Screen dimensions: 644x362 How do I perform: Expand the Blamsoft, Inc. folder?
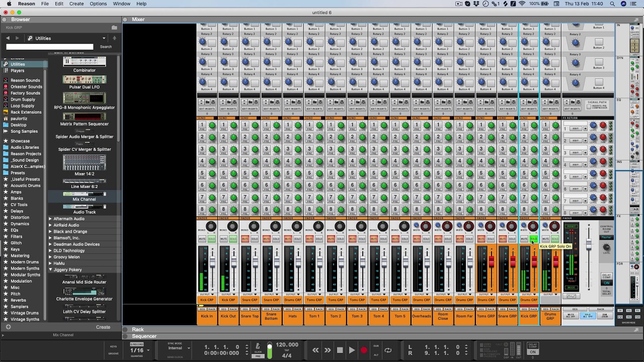(50, 238)
